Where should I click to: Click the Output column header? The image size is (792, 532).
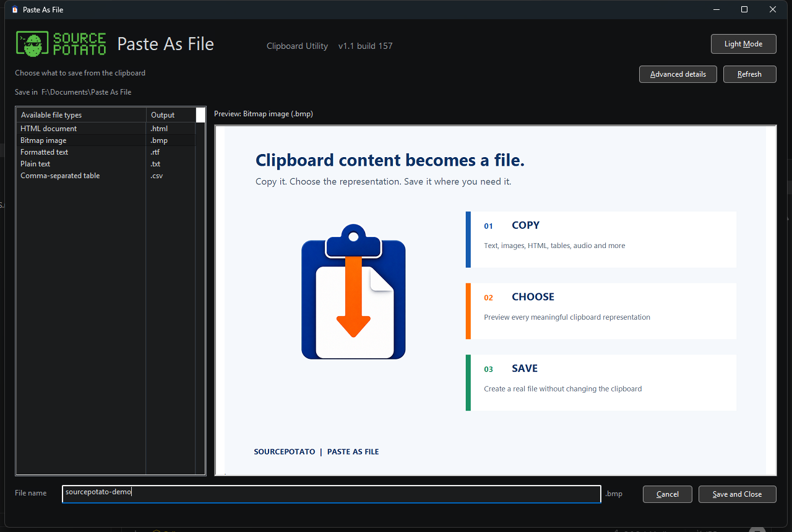[x=171, y=115]
